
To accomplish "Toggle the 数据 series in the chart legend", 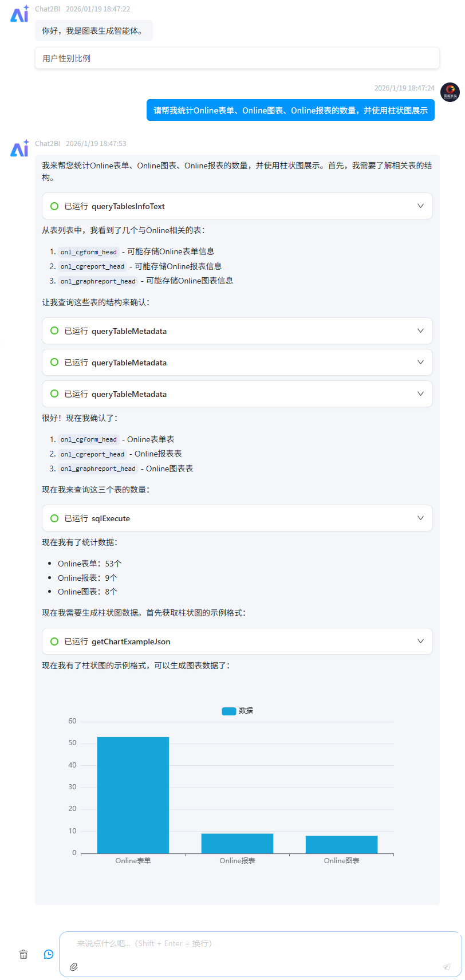I will click(x=237, y=711).
